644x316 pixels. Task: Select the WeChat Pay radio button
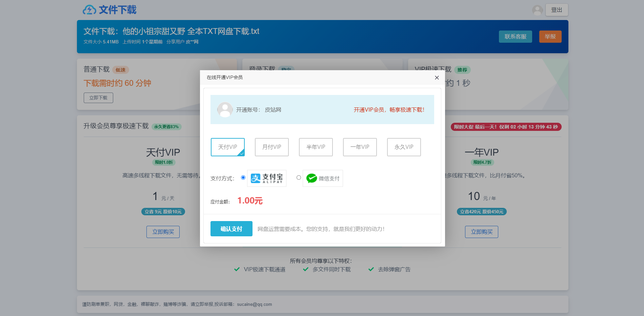coord(299,178)
